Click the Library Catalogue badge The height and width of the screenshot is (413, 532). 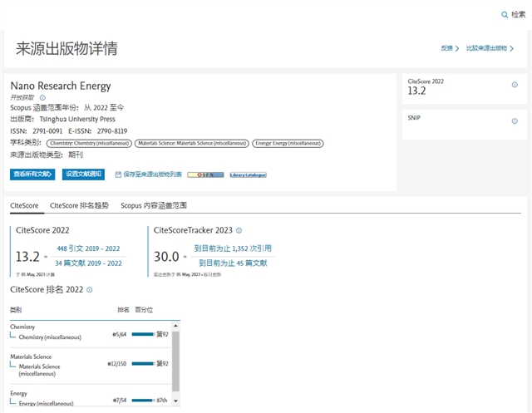pos(248,175)
